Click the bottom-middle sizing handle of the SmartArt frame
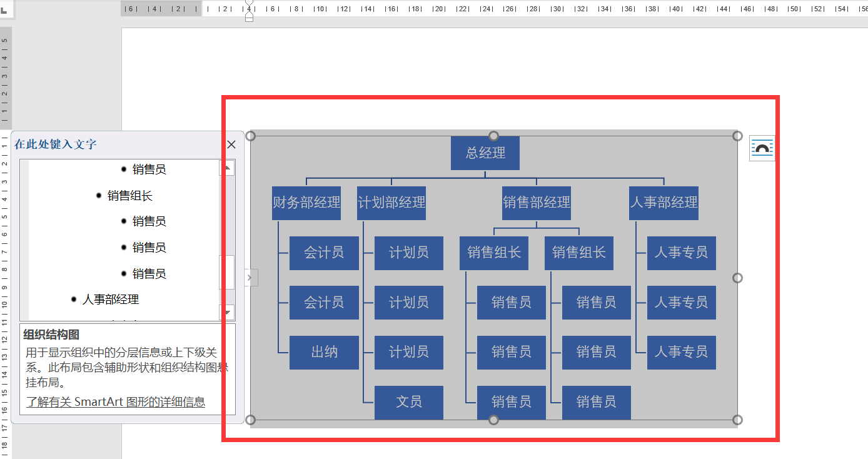 pyautogui.click(x=493, y=420)
